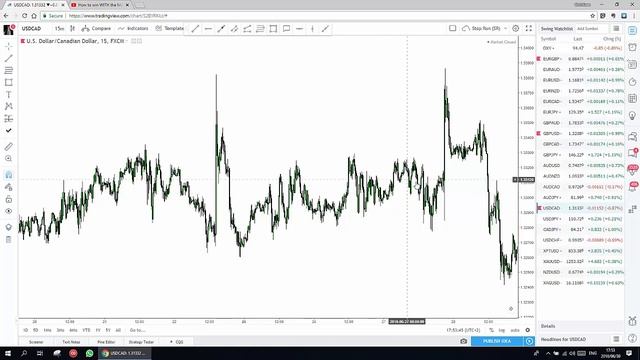The height and width of the screenshot is (360, 640).
Task: Toggle log scale option
Action: pos(502,330)
